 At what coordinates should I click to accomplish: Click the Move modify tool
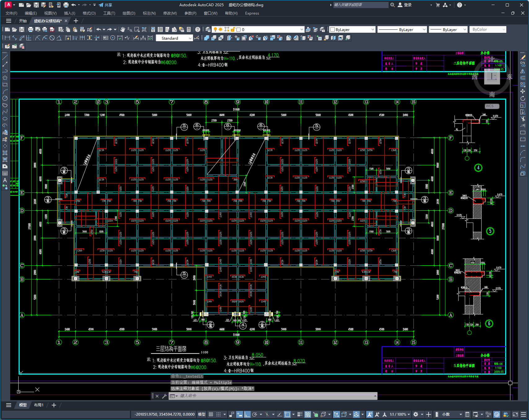click(523, 91)
